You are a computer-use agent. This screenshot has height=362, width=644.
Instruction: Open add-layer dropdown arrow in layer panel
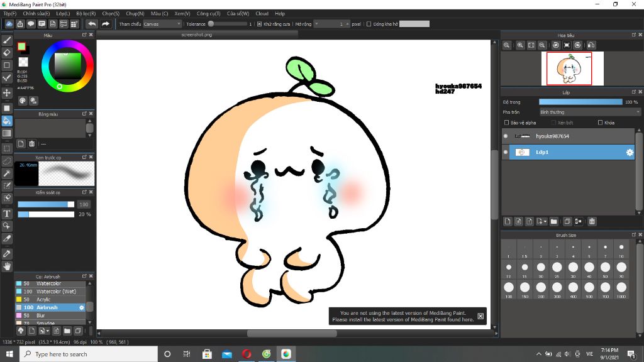545,222
